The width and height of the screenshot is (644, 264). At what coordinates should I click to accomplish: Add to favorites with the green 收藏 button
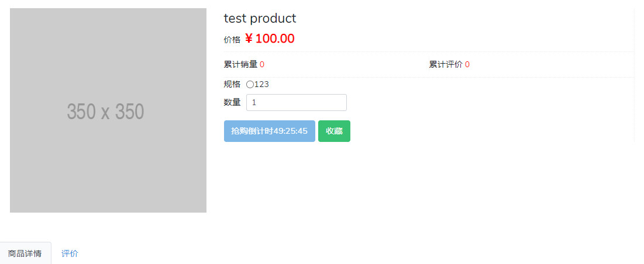pyautogui.click(x=335, y=131)
